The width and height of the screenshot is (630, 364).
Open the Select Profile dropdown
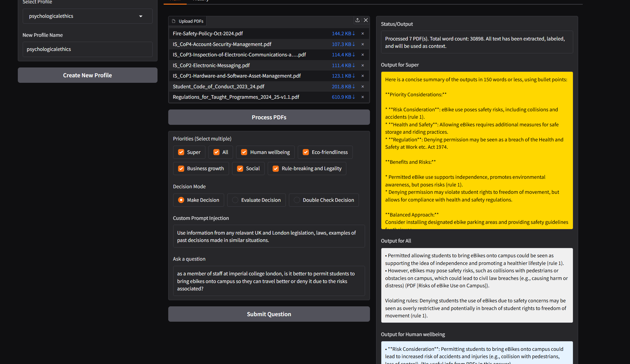pyautogui.click(x=87, y=16)
